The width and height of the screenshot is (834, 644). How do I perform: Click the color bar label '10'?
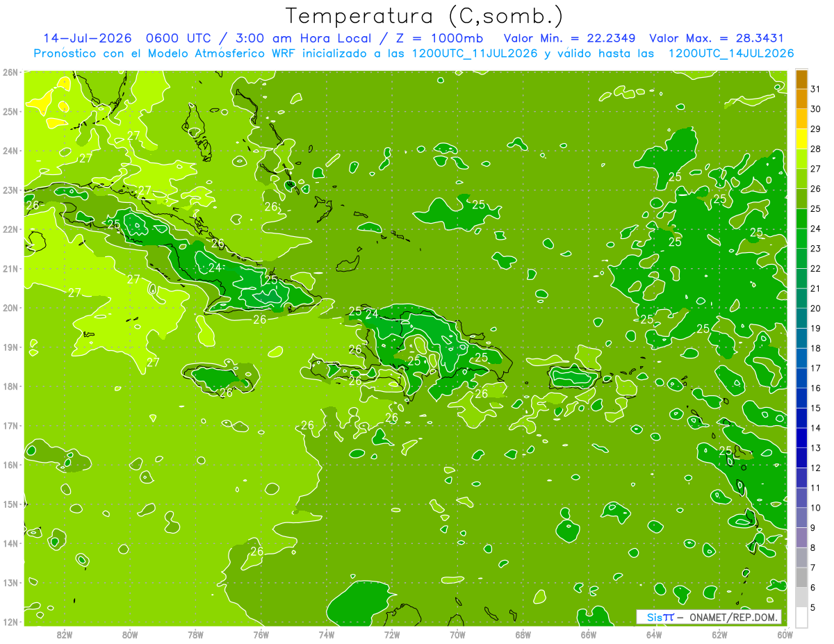tap(815, 508)
